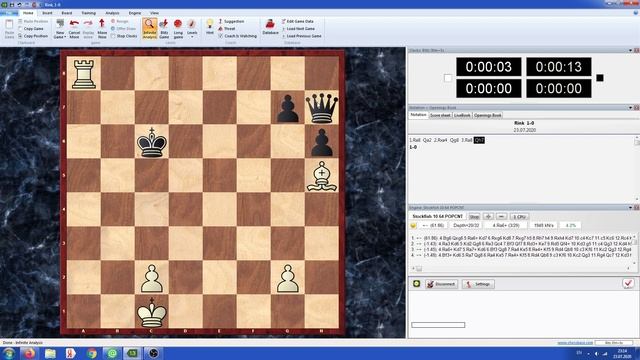Switch to the LiveBook tab

(462, 116)
